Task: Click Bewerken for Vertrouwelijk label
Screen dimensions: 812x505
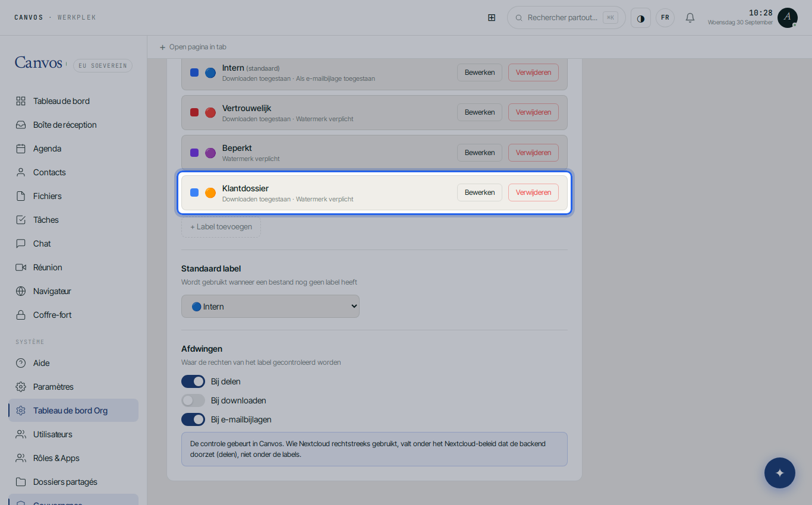Action: tap(480, 112)
